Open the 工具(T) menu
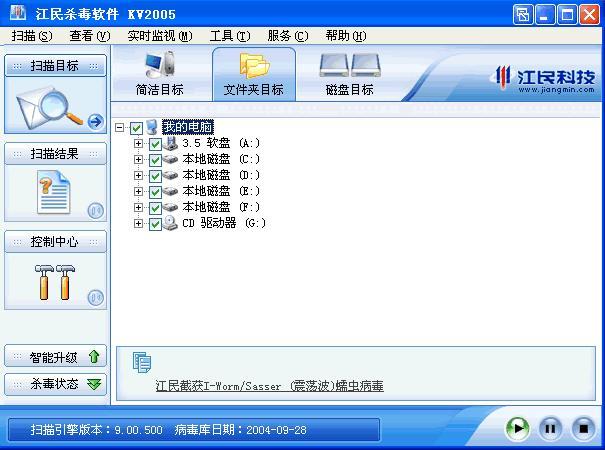 [230, 36]
